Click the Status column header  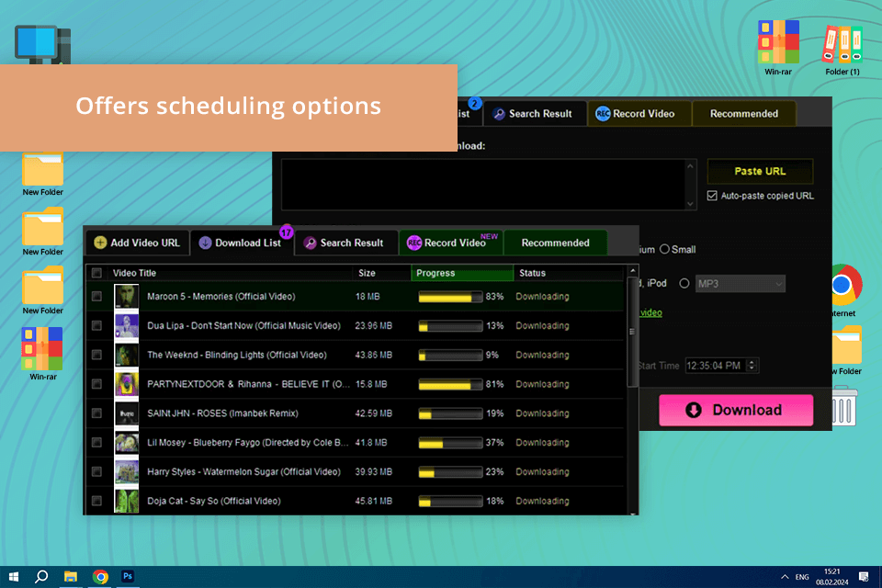point(569,273)
